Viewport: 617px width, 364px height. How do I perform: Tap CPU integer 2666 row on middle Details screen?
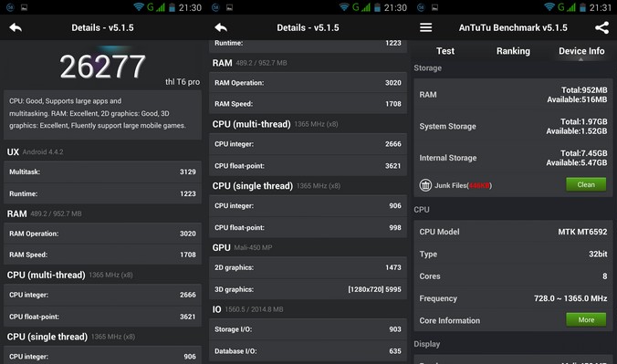tap(308, 144)
